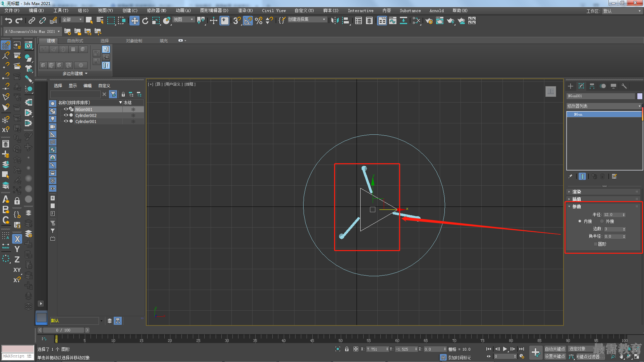Open the 文件(F) menu
This screenshot has height=362, width=644.
click(x=12, y=11)
